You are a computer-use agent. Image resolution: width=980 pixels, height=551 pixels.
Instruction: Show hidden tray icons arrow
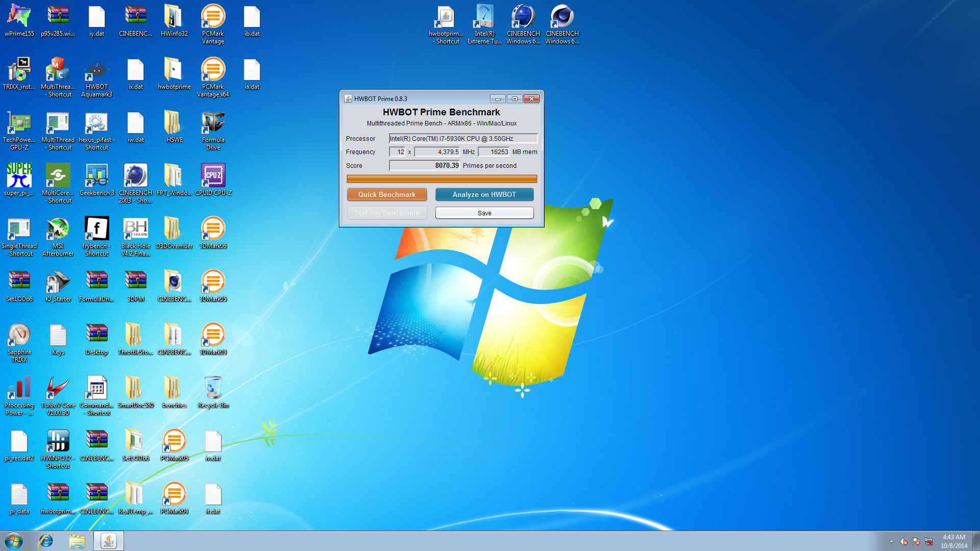click(891, 541)
